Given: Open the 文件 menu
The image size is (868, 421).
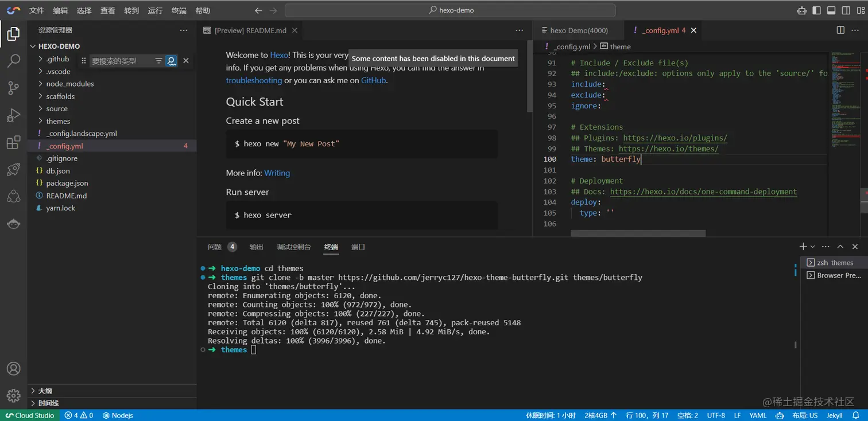Looking at the screenshot, I should tap(37, 10).
